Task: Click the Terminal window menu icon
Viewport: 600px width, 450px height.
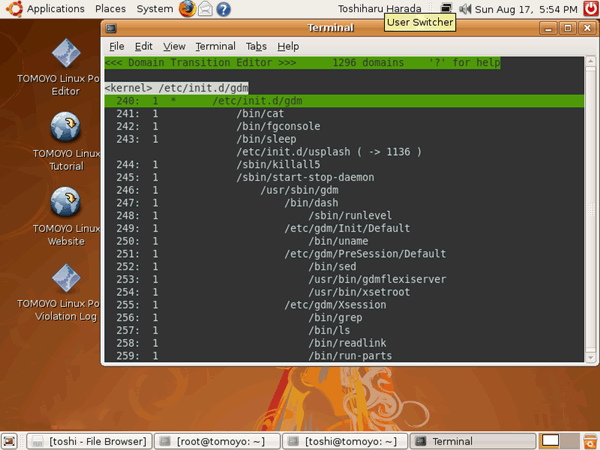Action: tap(111, 28)
